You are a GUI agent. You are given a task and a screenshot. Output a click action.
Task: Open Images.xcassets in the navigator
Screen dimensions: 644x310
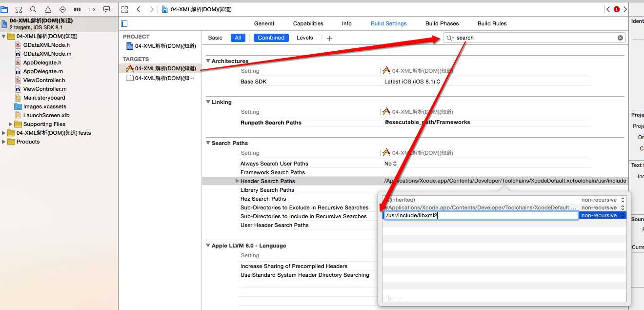[44, 106]
